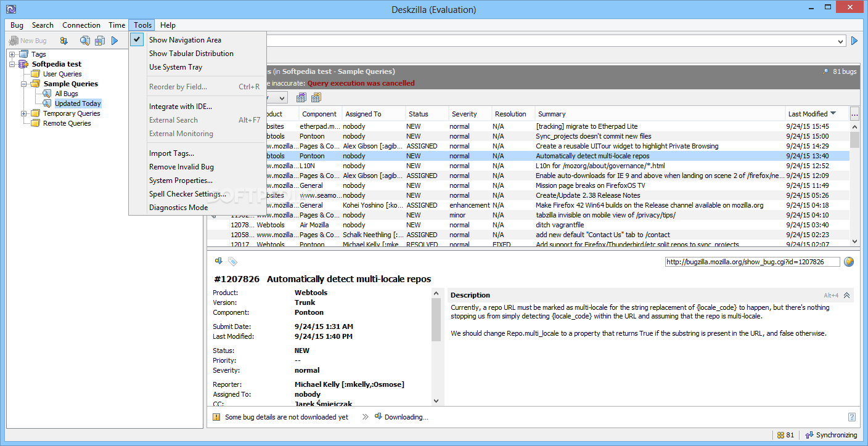This screenshot has width=868, height=446.
Task: Click the Component column header
Action: [x=321, y=114]
